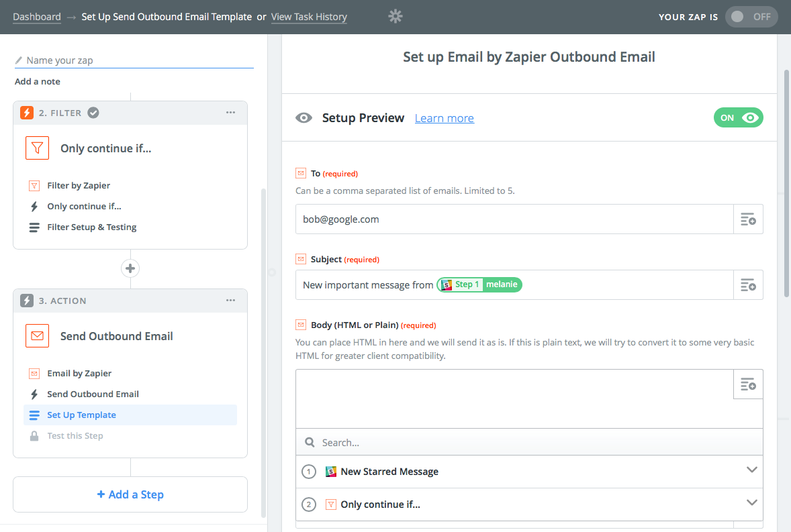Select Only continue if... sub-item in Filter
This screenshot has width=791, height=532.
click(x=84, y=206)
